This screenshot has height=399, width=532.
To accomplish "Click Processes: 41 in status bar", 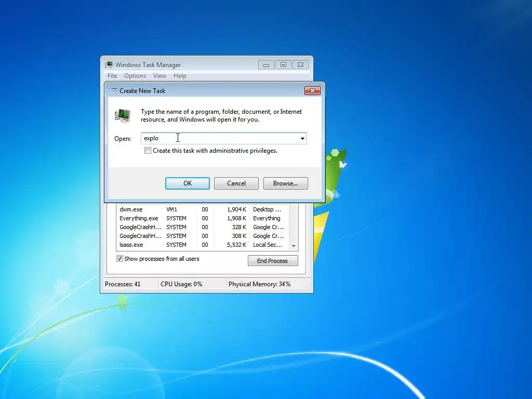I will coord(123,284).
